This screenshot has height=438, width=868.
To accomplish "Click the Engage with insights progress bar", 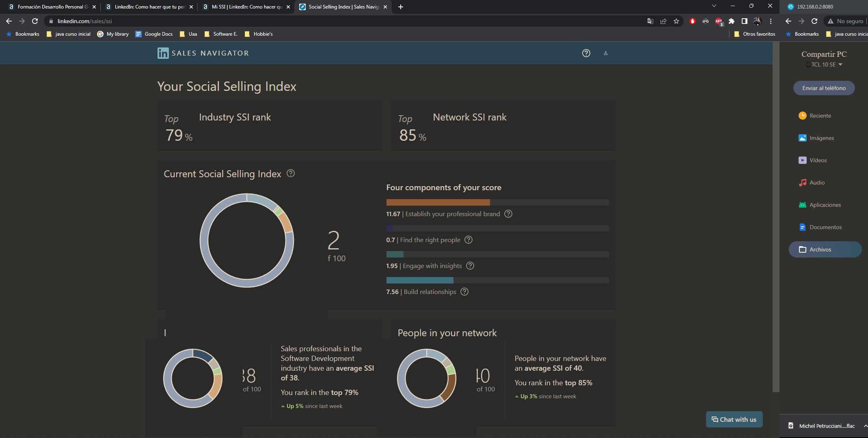I will (x=497, y=254).
